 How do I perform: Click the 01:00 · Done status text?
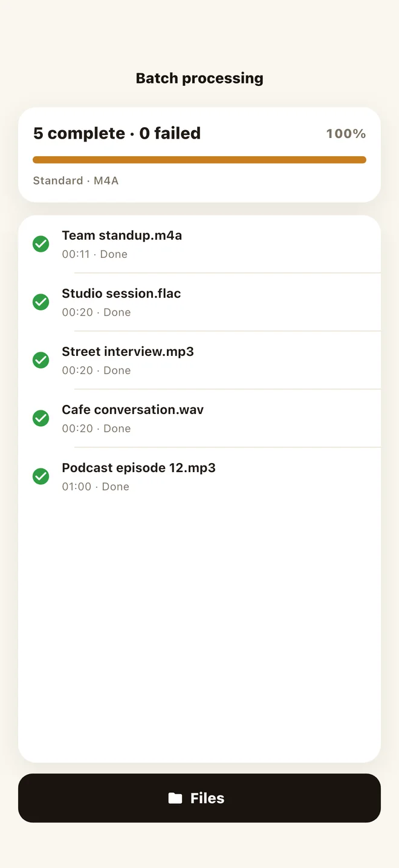[96, 487]
